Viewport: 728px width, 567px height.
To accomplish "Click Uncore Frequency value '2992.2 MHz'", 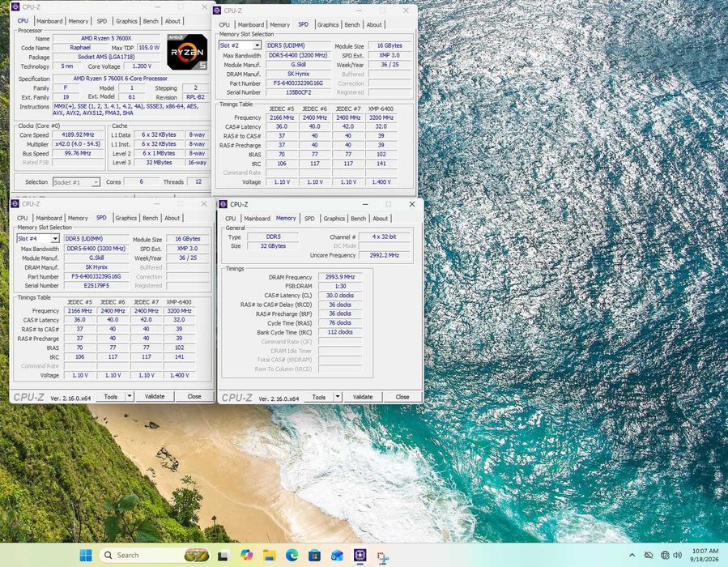I will point(385,255).
